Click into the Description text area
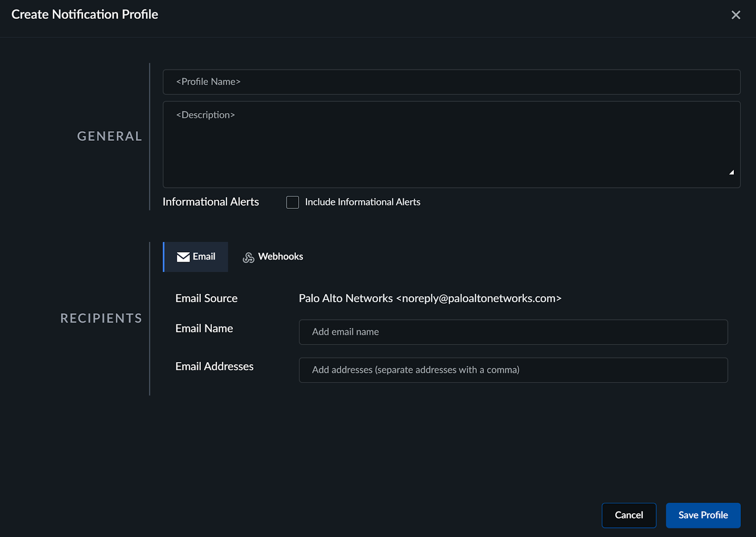This screenshot has width=756, height=537. pyautogui.click(x=451, y=144)
